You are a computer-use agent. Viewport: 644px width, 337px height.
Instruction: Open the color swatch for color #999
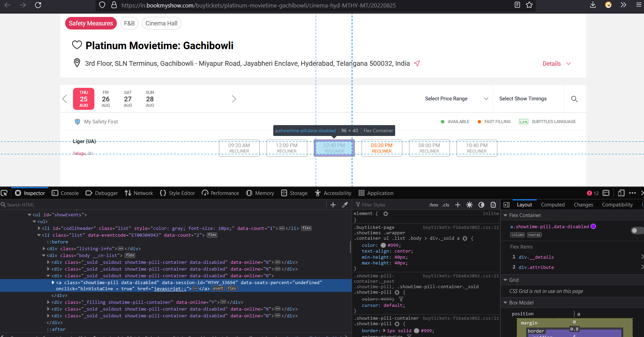pos(383,245)
